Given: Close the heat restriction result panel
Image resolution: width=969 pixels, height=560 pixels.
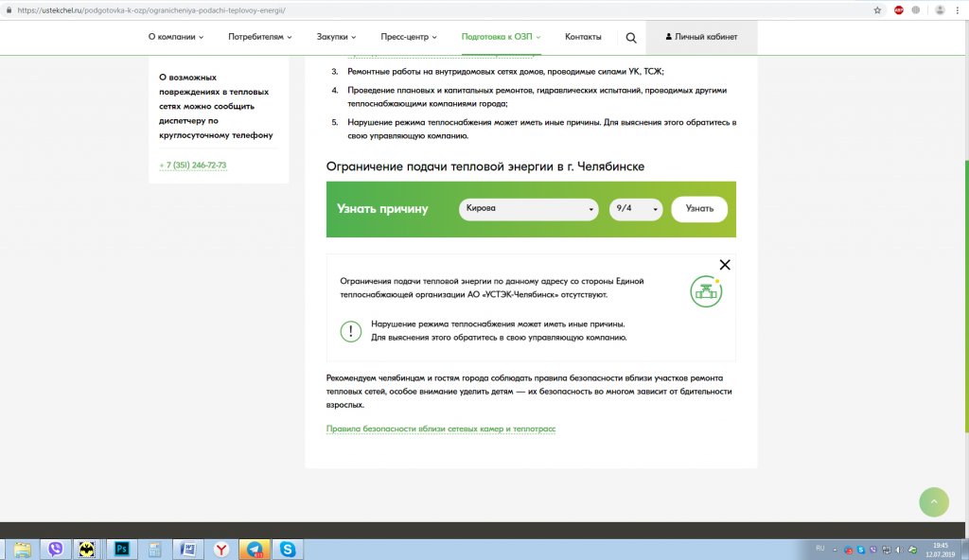Looking at the screenshot, I should (x=725, y=265).
